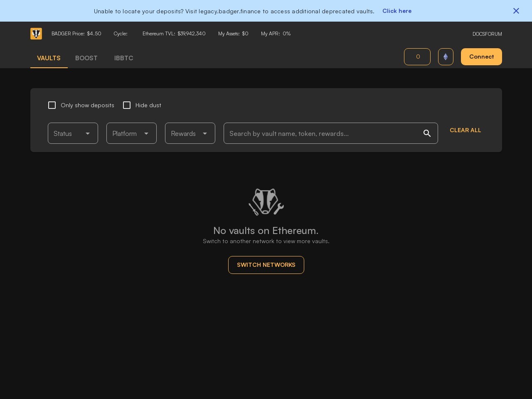This screenshot has width=532, height=399.
Task: Click the search magnifier icon
Action: (427, 133)
